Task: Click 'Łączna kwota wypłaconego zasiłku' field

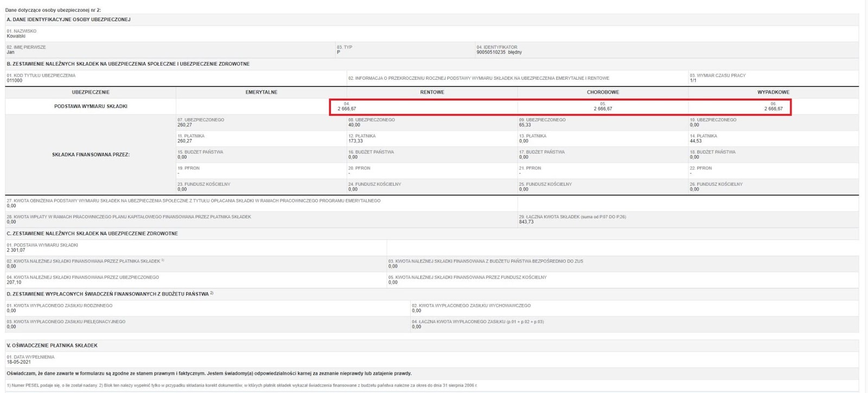Action: [x=635, y=324]
